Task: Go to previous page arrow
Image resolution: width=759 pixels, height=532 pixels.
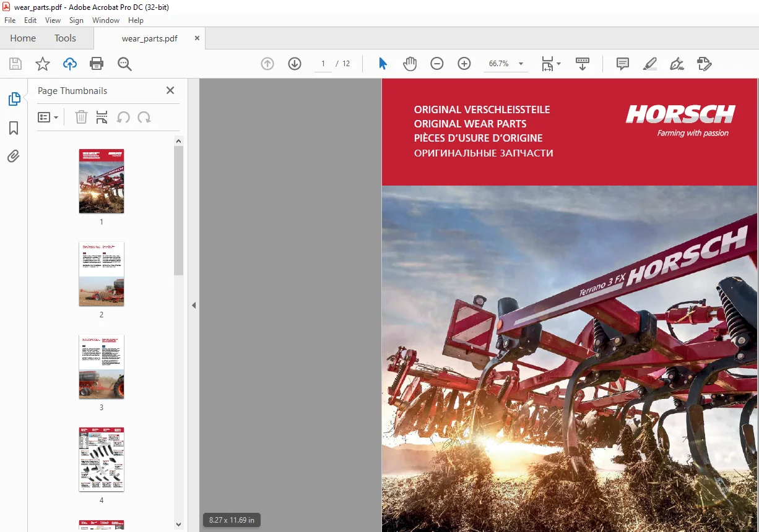Action: point(267,64)
